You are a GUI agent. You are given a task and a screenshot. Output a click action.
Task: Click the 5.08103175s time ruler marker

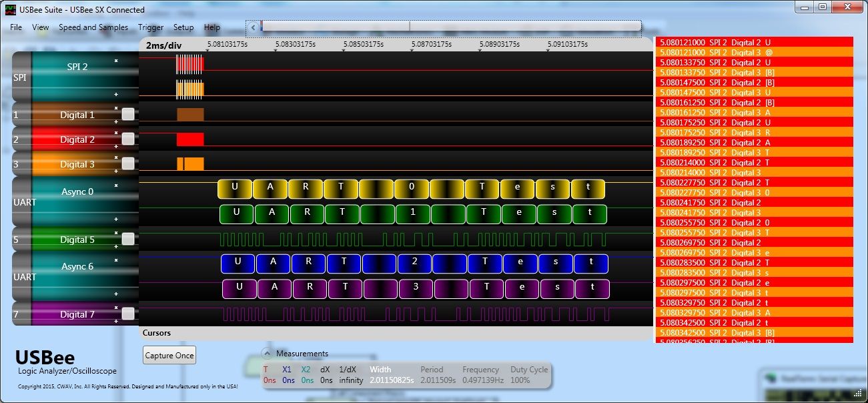227,45
